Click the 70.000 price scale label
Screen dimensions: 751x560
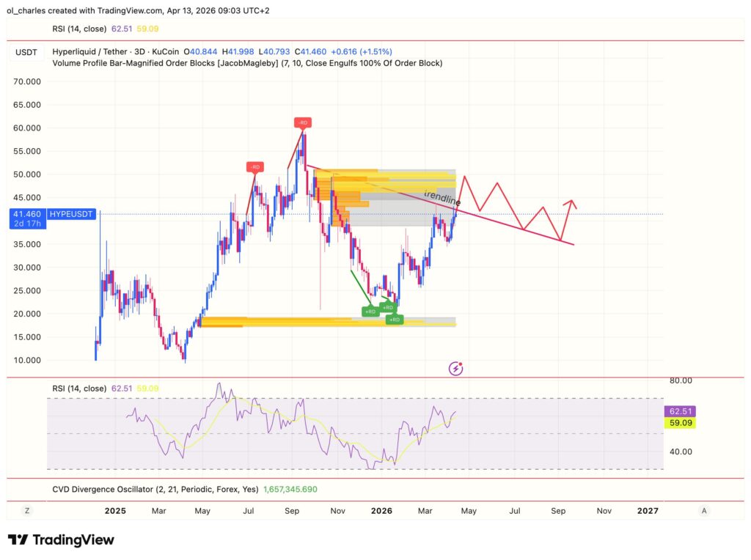(x=27, y=81)
